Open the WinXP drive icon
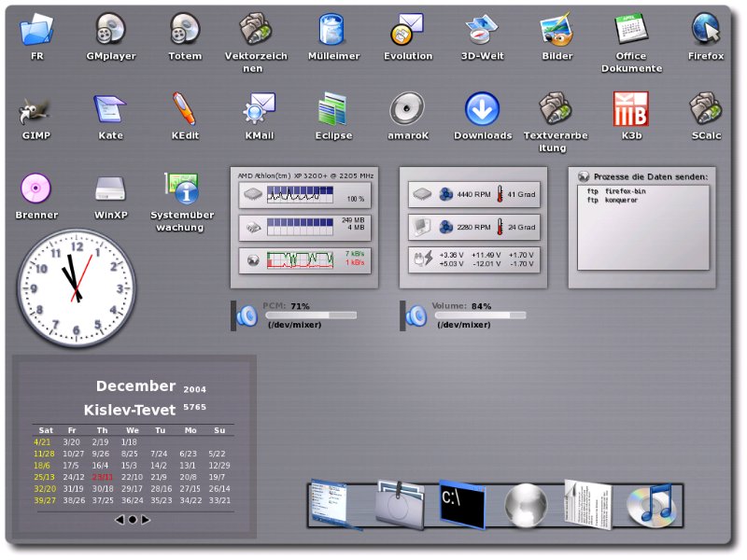 [x=110, y=189]
